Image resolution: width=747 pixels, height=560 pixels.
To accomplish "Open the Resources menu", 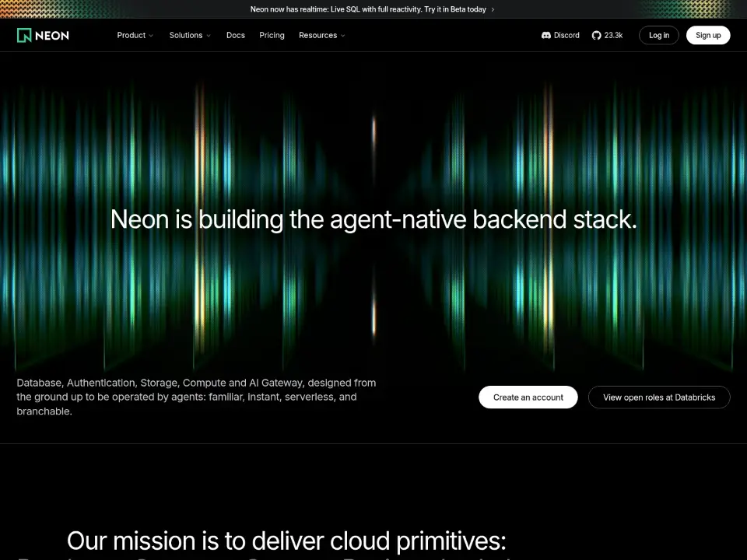I will coord(322,35).
